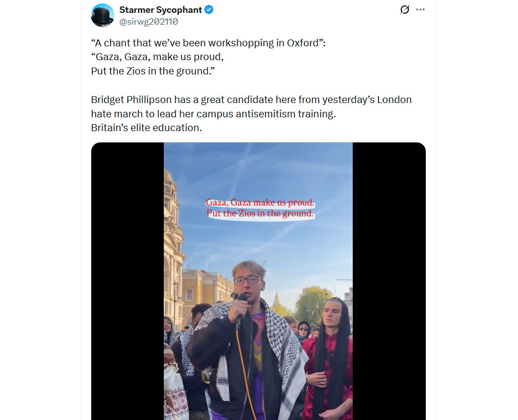Open the three-dot More options menu
This screenshot has width=518, height=420.
coord(420,9)
